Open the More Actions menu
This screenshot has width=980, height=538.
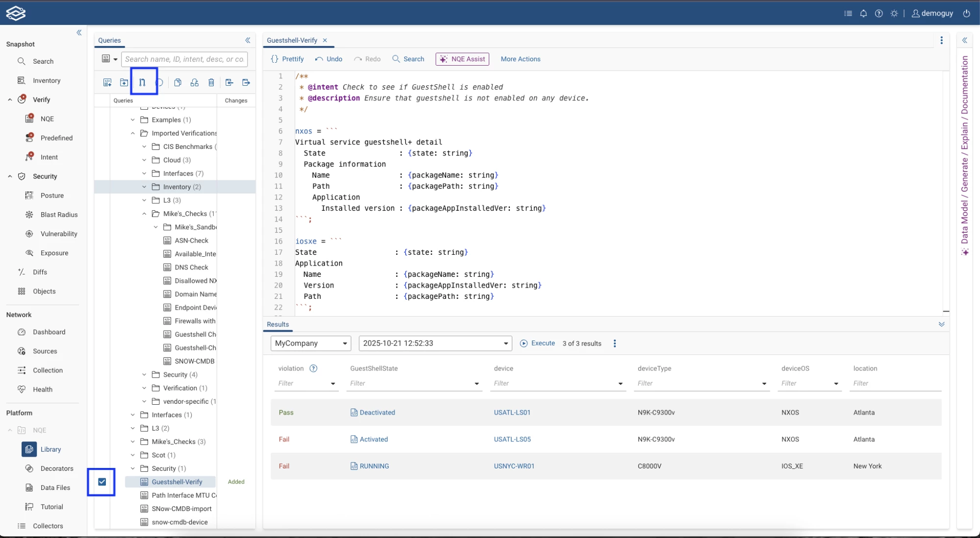point(520,59)
